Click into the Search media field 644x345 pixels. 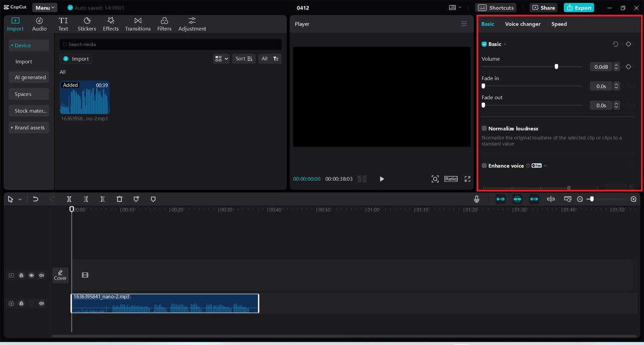coord(171,44)
